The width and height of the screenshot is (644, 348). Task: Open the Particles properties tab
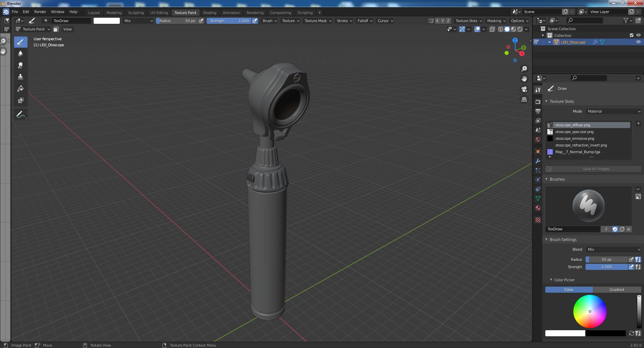[x=538, y=170]
